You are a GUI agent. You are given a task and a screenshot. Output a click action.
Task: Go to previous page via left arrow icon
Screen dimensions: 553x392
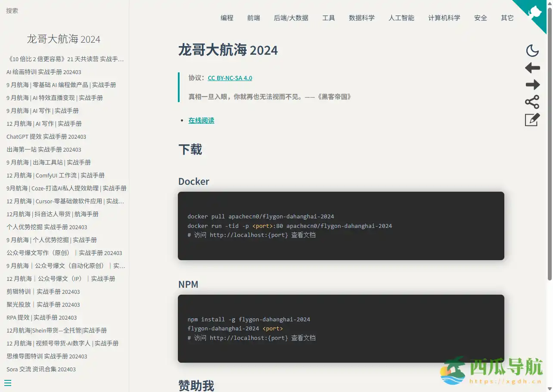coord(532,68)
